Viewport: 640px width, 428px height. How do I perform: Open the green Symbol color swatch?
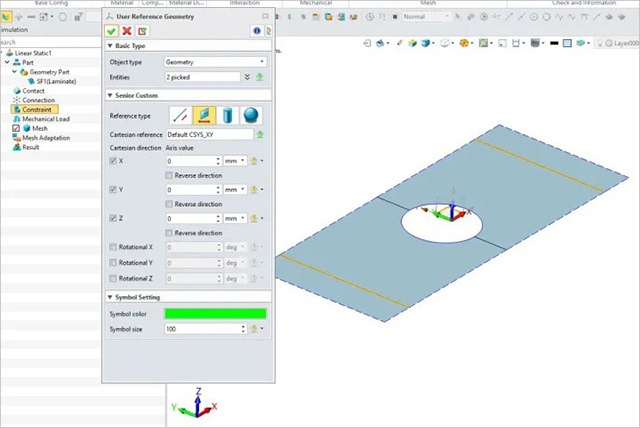pos(215,314)
